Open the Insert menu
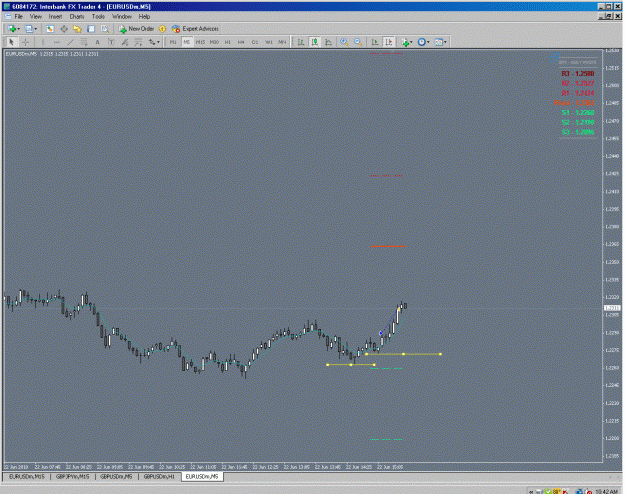 point(55,17)
